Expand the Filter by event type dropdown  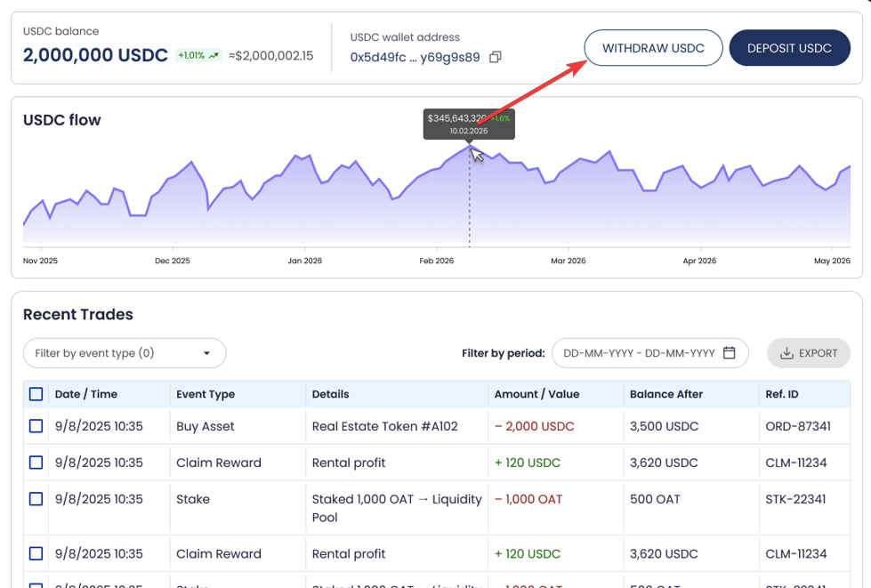(x=125, y=353)
